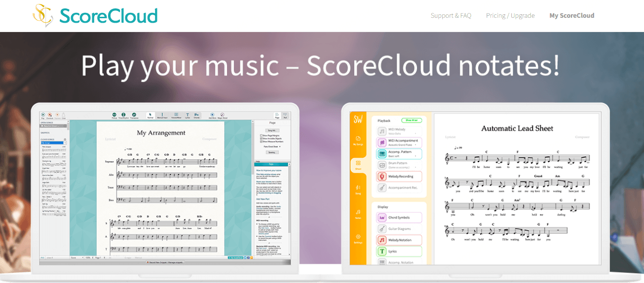Click the ScoreCloud logo
The height and width of the screenshot is (283, 644).
[95, 15]
